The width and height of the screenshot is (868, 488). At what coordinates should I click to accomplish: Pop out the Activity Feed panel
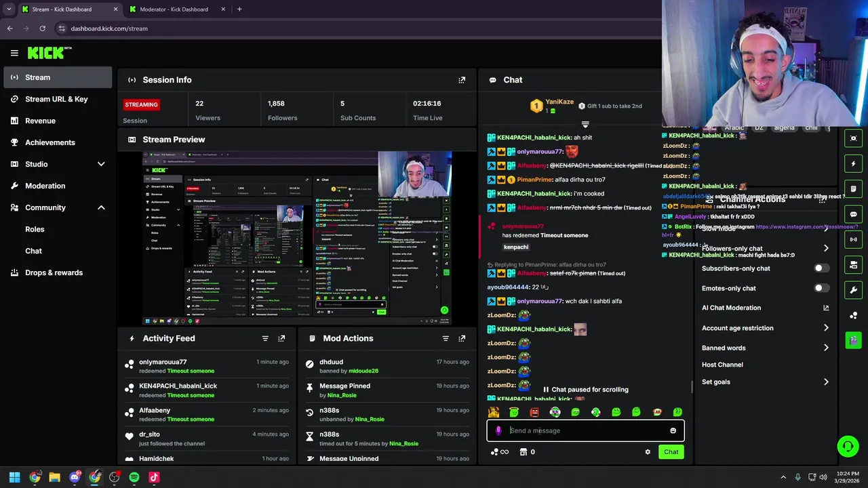281,338
